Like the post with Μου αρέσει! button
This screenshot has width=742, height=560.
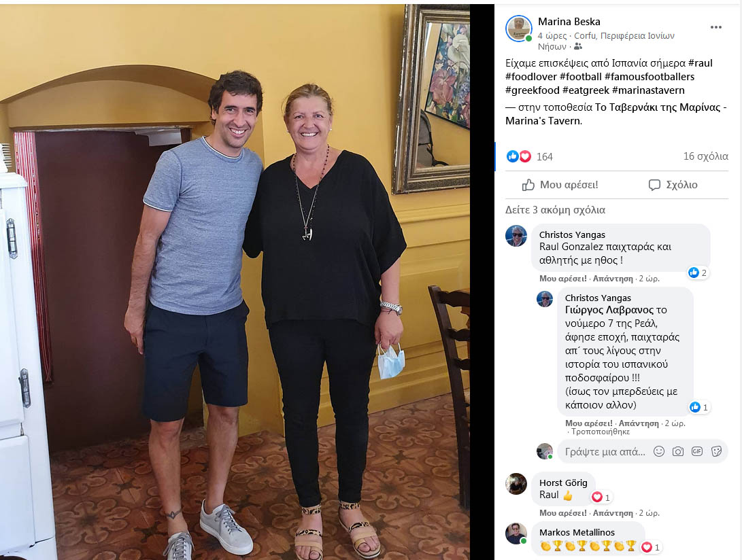pos(560,185)
